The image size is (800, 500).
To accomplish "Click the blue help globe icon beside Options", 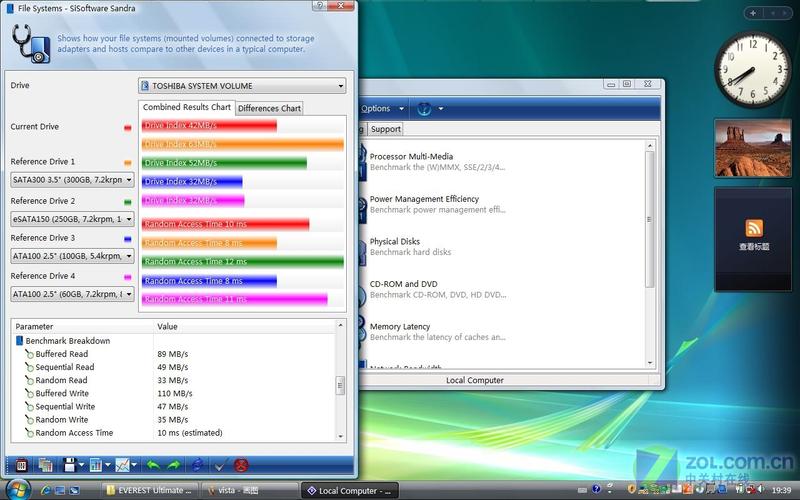I will pyautogui.click(x=424, y=109).
